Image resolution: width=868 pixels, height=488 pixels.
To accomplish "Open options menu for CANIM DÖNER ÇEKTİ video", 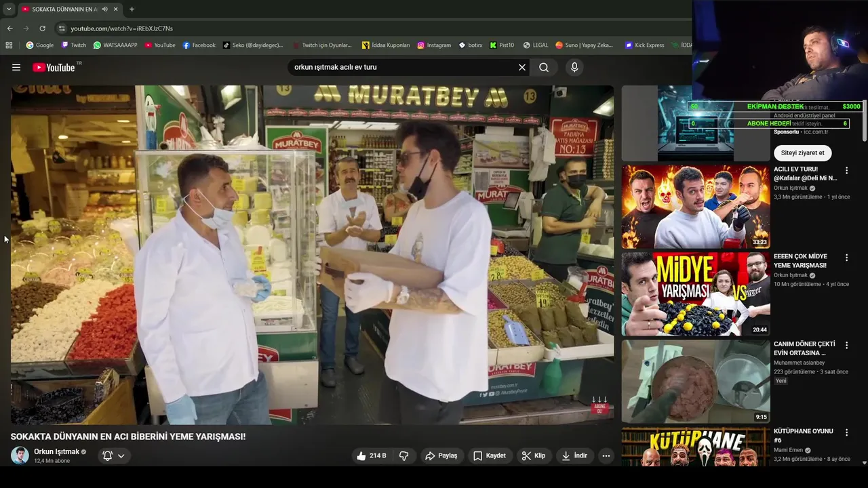I will coord(846,345).
